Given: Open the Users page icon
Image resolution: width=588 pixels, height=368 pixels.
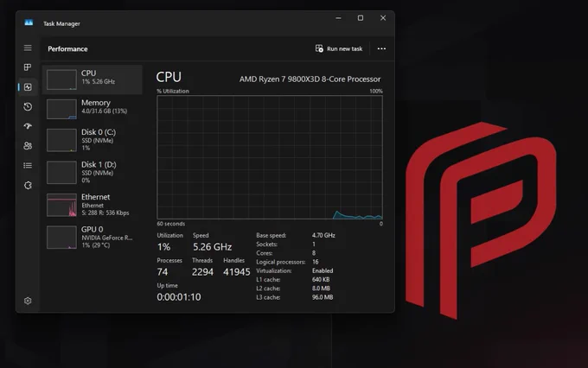Looking at the screenshot, I should pyautogui.click(x=28, y=146).
